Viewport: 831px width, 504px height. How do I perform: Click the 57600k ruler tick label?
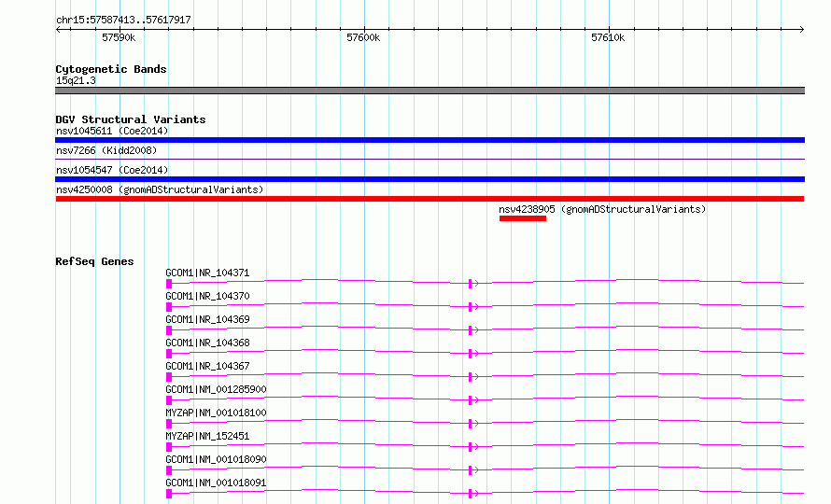(363, 37)
